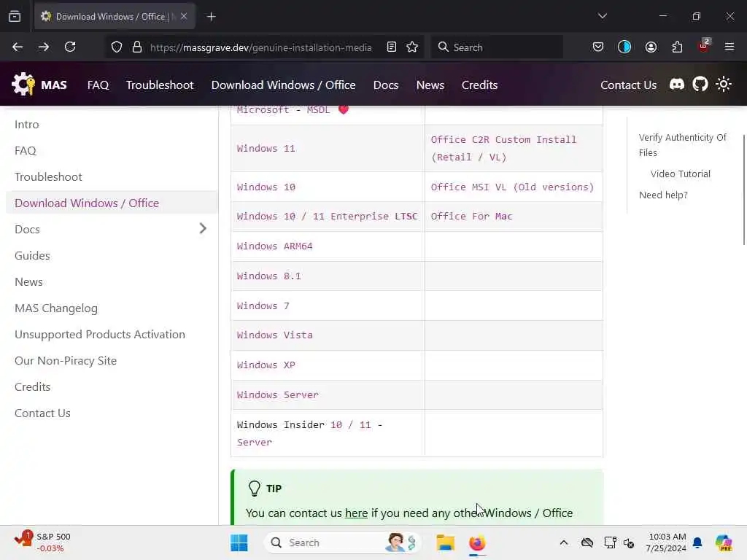Select Guides in the sidebar
747x560 pixels.
click(x=32, y=256)
